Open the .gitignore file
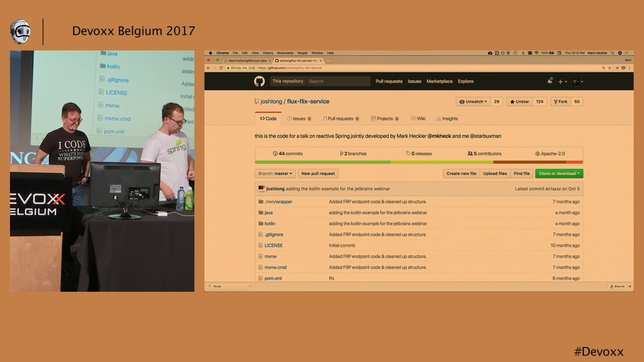Screen dimensions: 644x362 274,235
